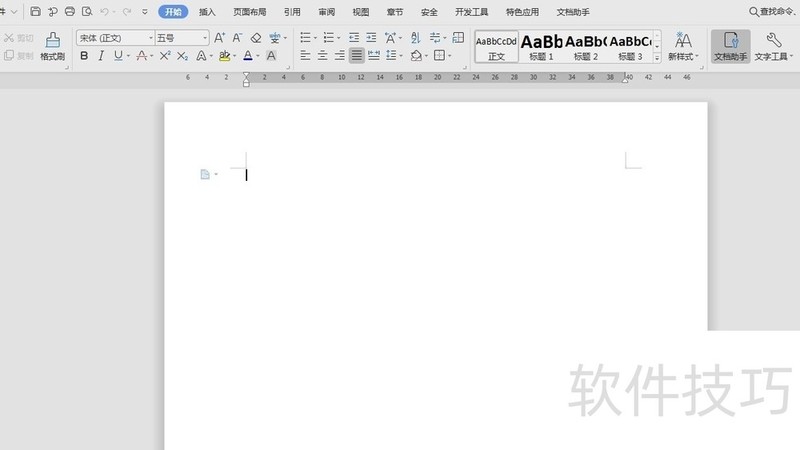Open the 新样式 new style dropdown
The width and height of the screenshot is (800, 450).
pos(683,46)
